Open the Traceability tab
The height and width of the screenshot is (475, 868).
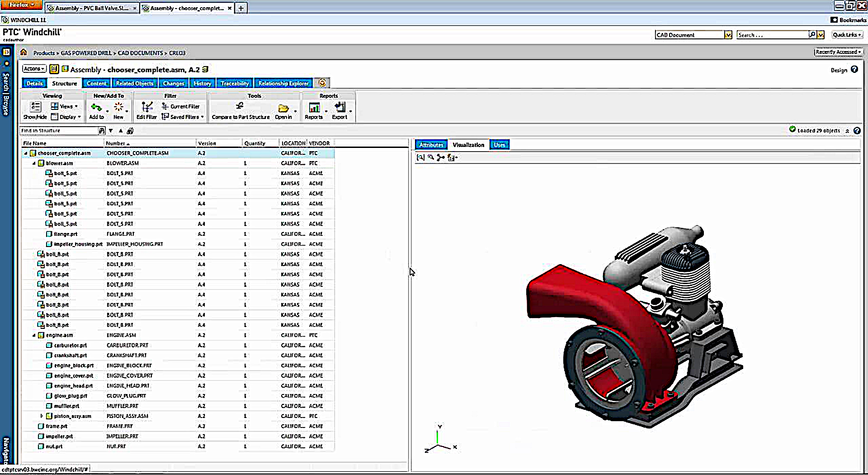click(x=234, y=83)
